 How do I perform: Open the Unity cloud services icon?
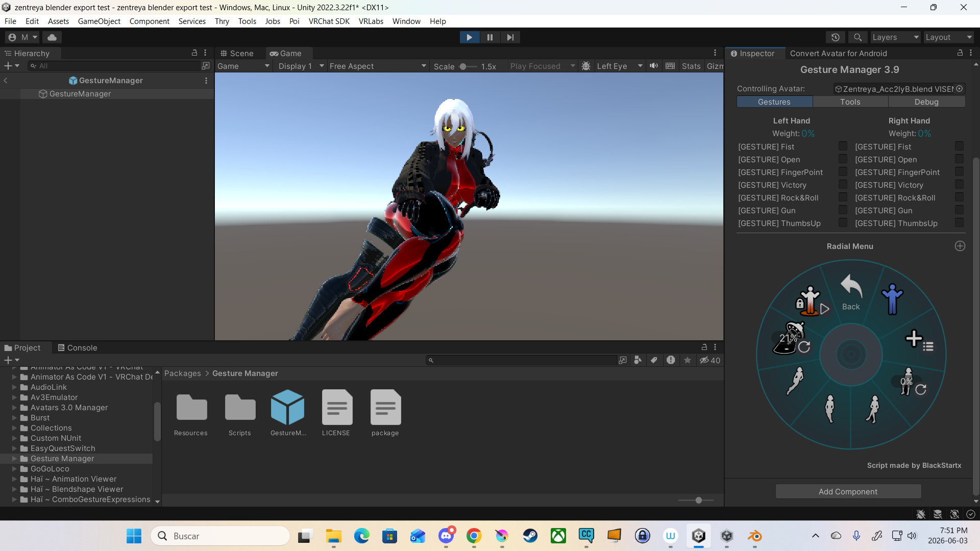pos(52,37)
